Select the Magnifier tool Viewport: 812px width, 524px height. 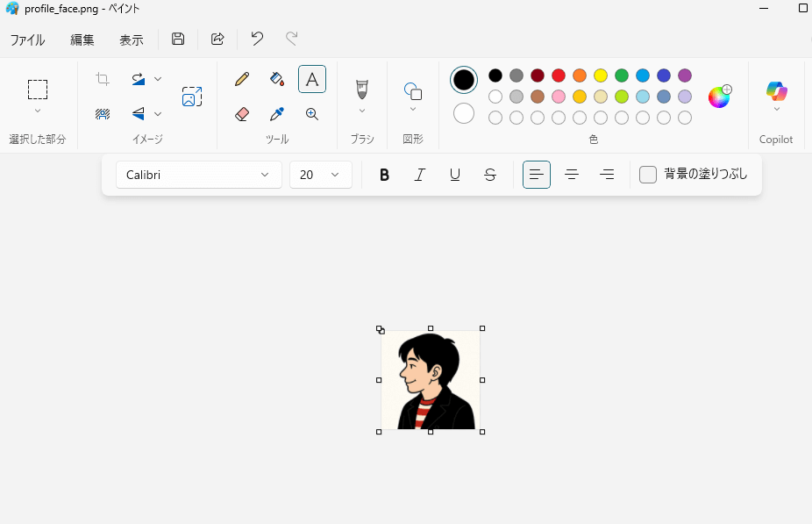312,114
